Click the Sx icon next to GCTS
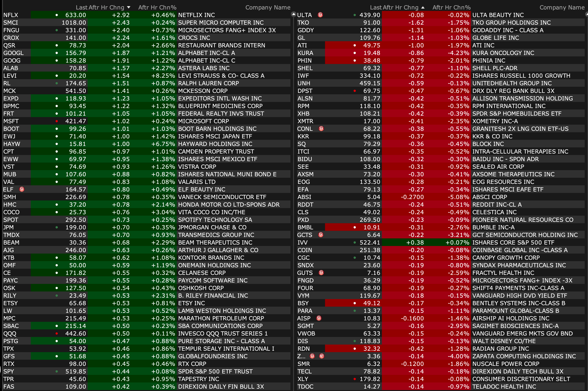588x391 pixels. 321,235
